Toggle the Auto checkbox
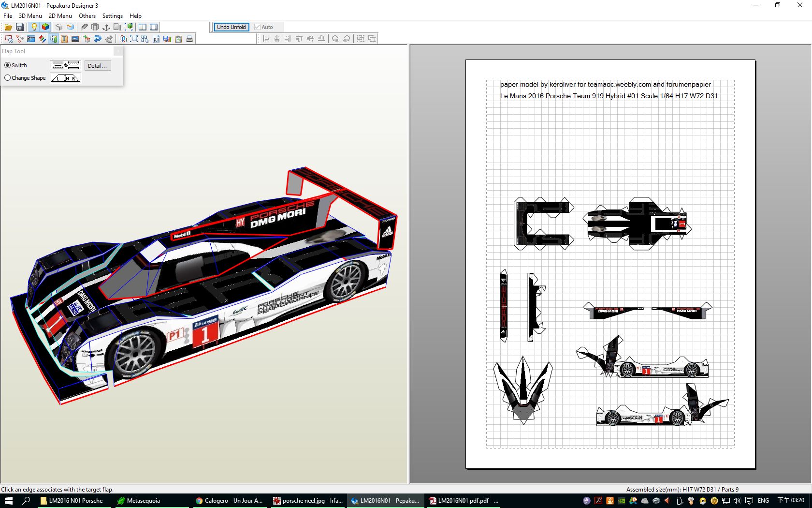This screenshot has width=812, height=508. (258, 27)
